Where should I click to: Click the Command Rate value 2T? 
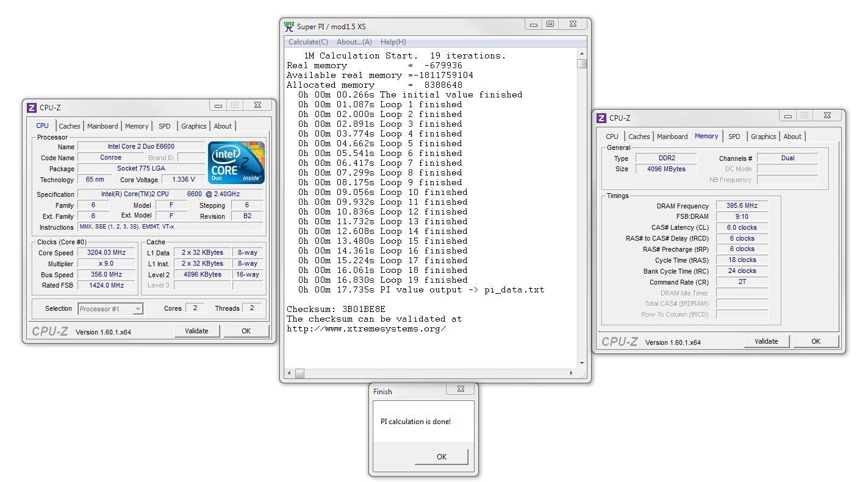point(742,282)
